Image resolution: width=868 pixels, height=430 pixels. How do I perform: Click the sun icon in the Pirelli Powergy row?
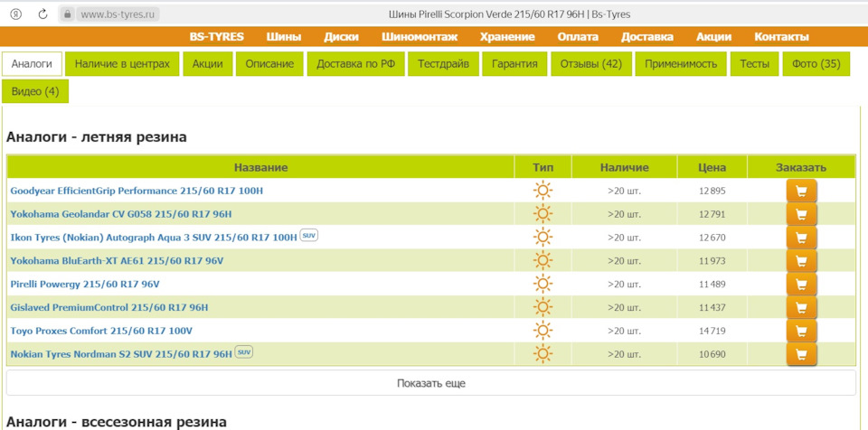click(542, 284)
